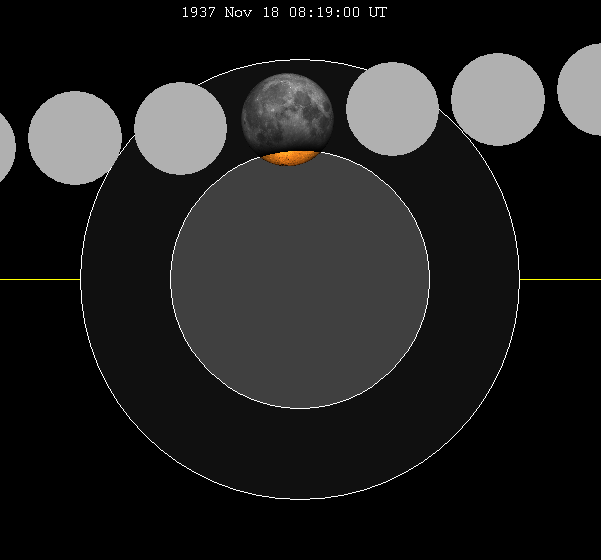This screenshot has width=601, height=560.
Task: Pick the cut-off gray disc at right edge
Action: [583, 89]
